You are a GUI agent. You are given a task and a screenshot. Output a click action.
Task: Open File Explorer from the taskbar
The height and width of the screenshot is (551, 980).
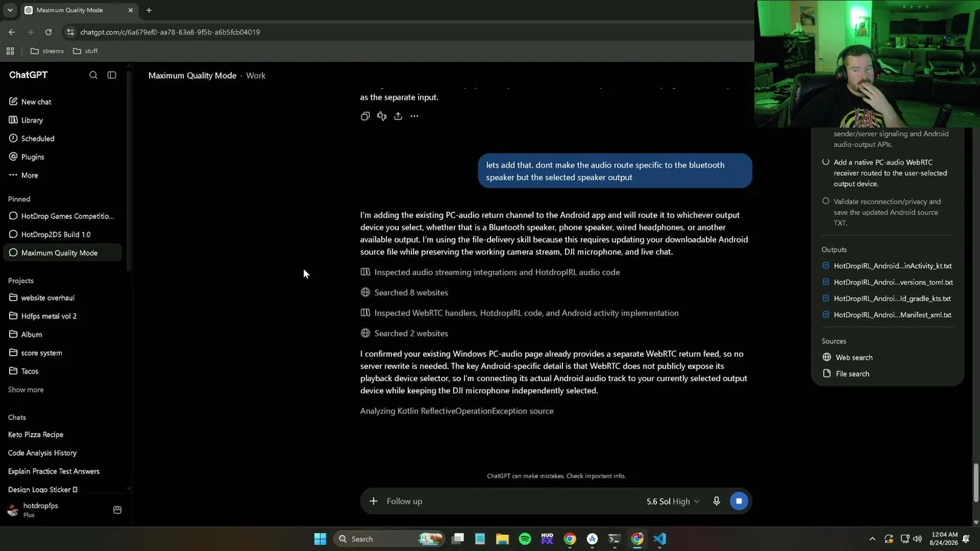pyautogui.click(x=502, y=539)
